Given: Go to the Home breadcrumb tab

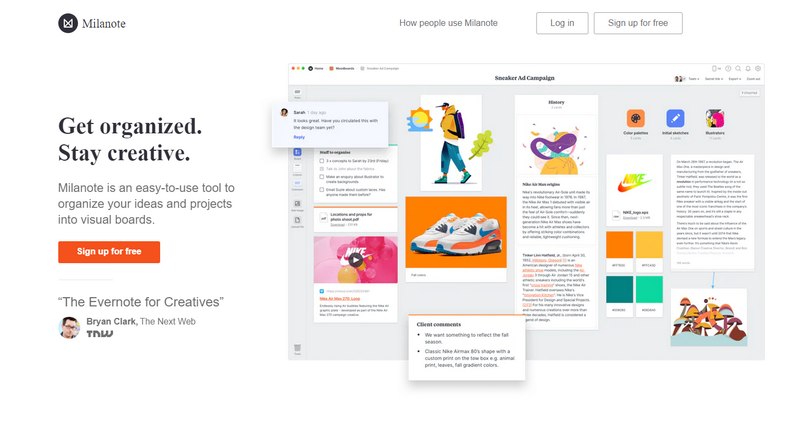Looking at the screenshot, I should [x=316, y=68].
